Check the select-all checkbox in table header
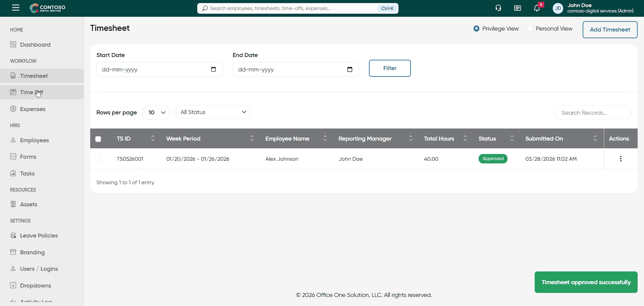The image size is (644, 306). [98, 139]
